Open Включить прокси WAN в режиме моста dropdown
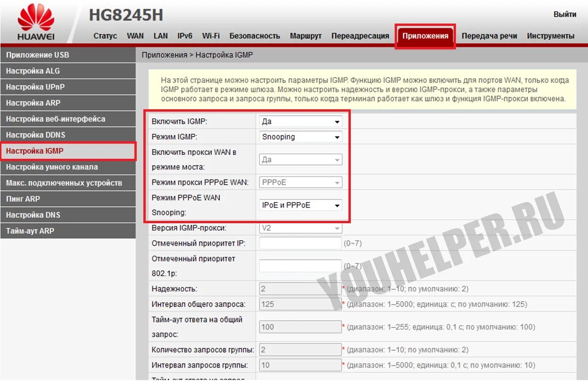The width and height of the screenshot is (588, 381). (300, 160)
